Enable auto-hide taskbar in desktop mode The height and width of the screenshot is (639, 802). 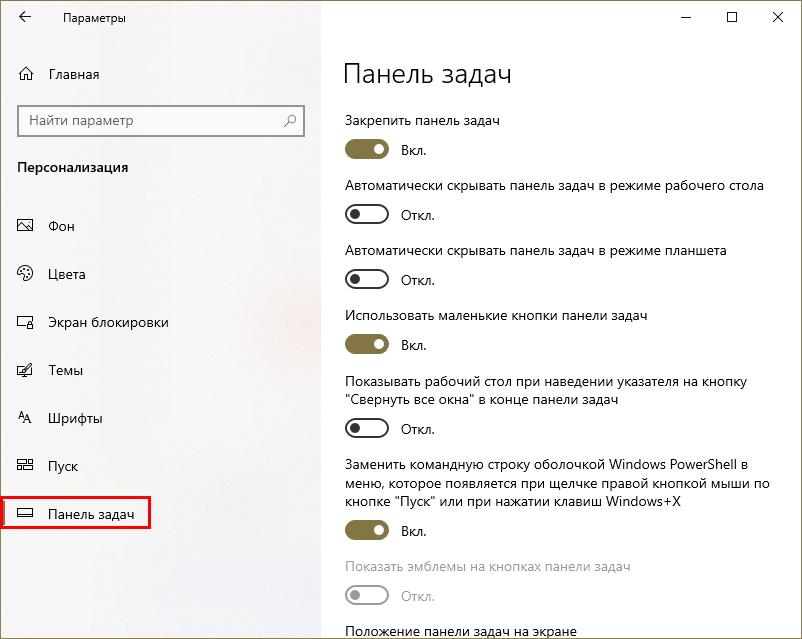click(x=367, y=214)
